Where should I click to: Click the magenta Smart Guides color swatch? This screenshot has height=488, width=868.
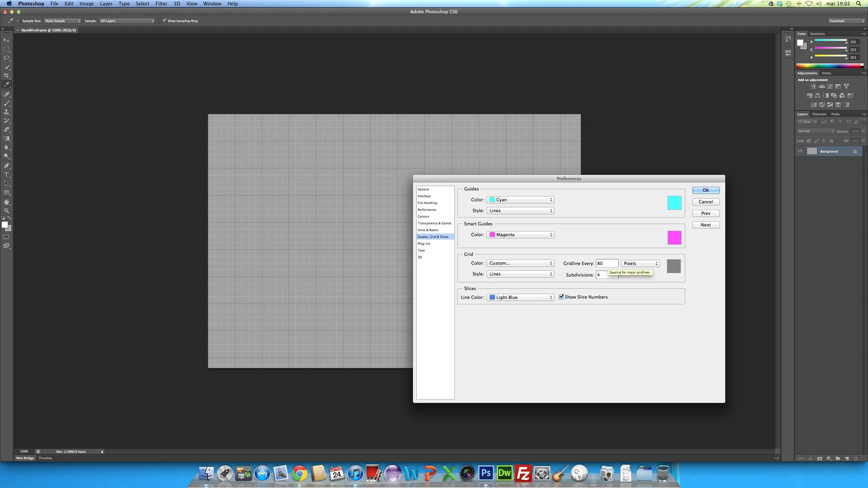tap(674, 238)
